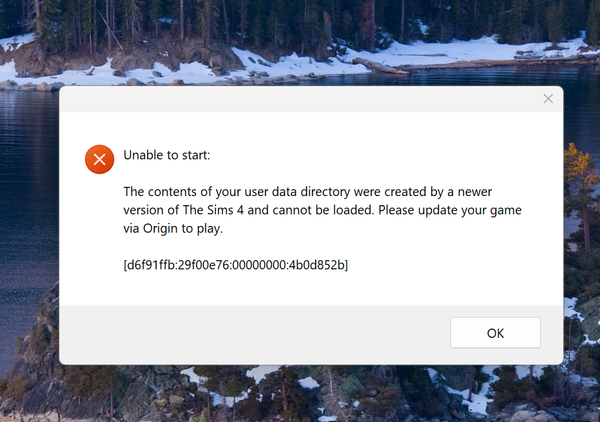Click blank white area right of error code

[x=450, y=265]
